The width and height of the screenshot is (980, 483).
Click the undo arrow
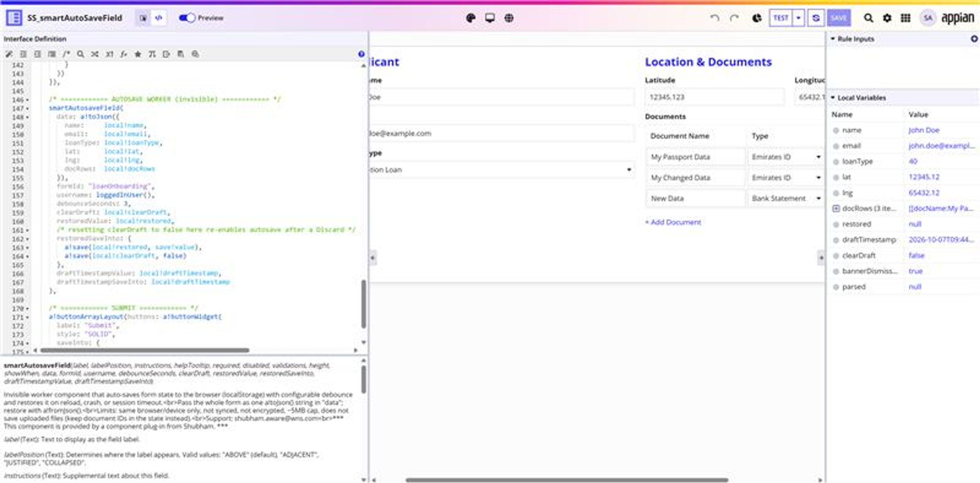click(715, 18)
